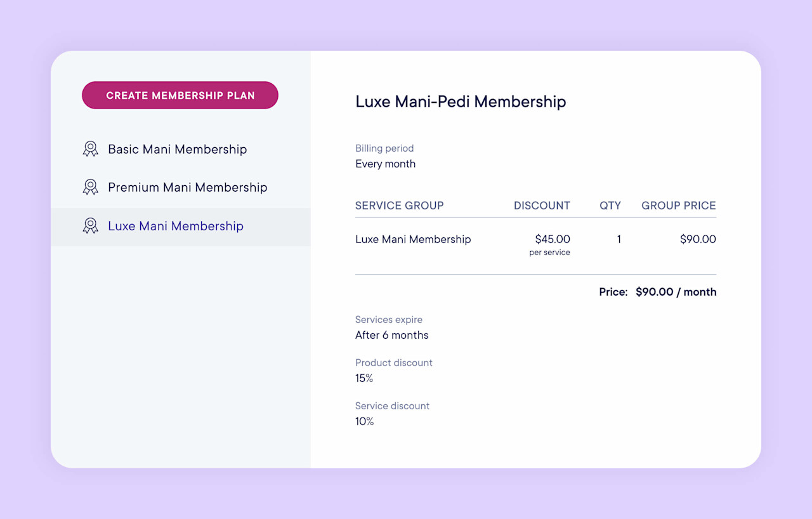The image size is (812, 519).
Task: Click the badge icon beside Luxe Mani Membership
Action: pyautogui.click(x=90, y=226)
